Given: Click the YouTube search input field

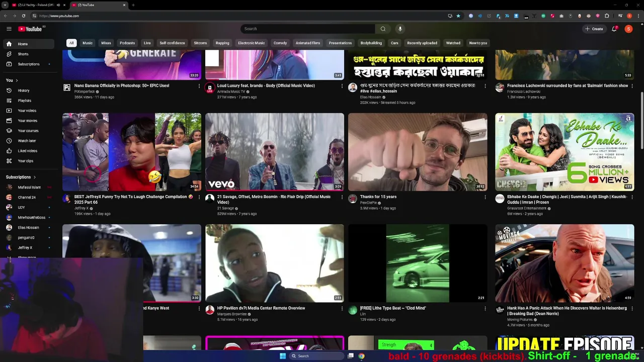Looking at the screenshot, I should pyautogui.click(x=308, y=29).
